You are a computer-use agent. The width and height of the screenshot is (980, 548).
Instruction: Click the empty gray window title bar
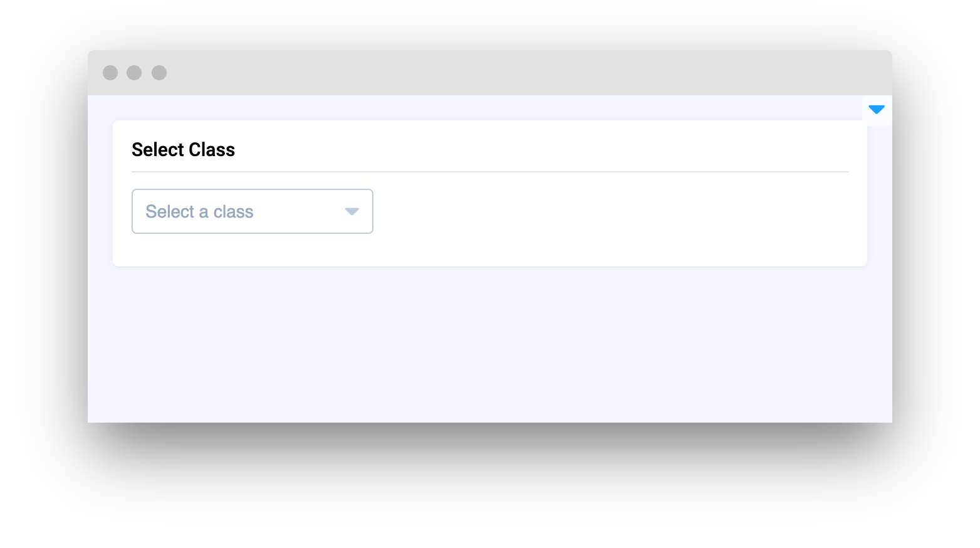501,73
